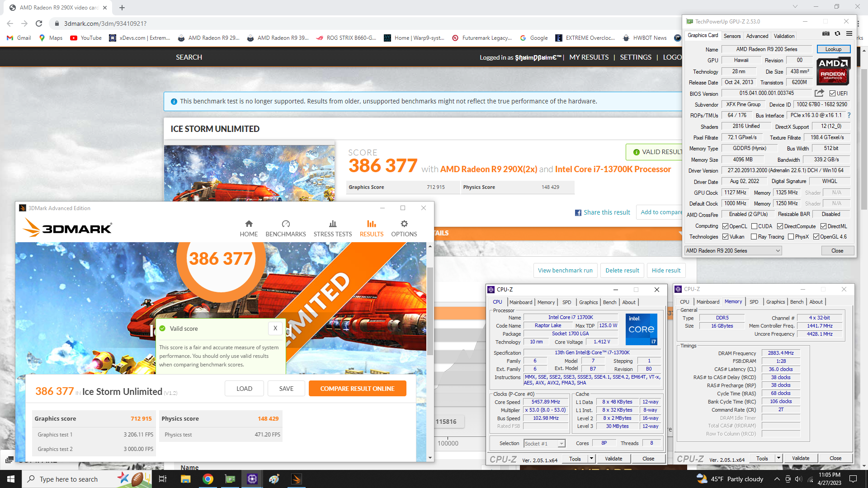The height and width of the screenshot is (488, 868).
Task: Toggle the OpenGL 4.6 checkbox in GPU-Z
Action: tap(816, 237)
